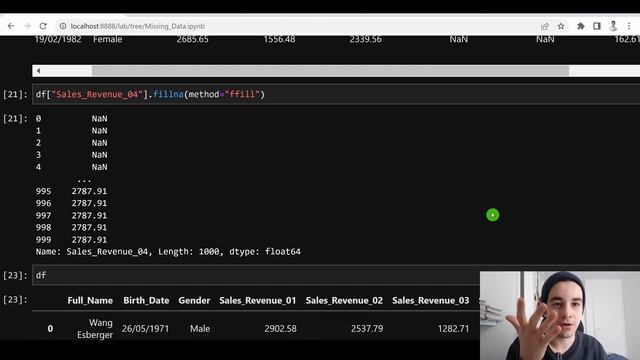Click the output row 995 value 2787.91
Image resolution: width=640 pixels, height=360 pixels.
click(x=89, y=191)
